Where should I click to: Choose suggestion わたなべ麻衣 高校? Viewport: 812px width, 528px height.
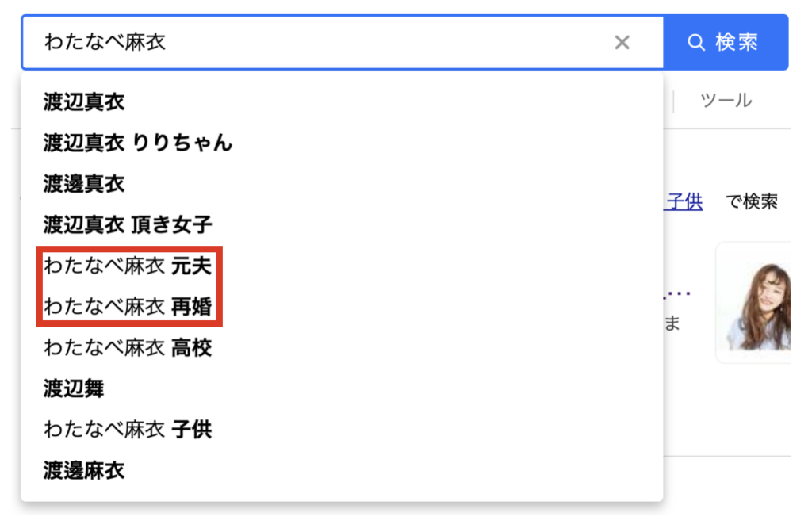click(x=342, y=347)
